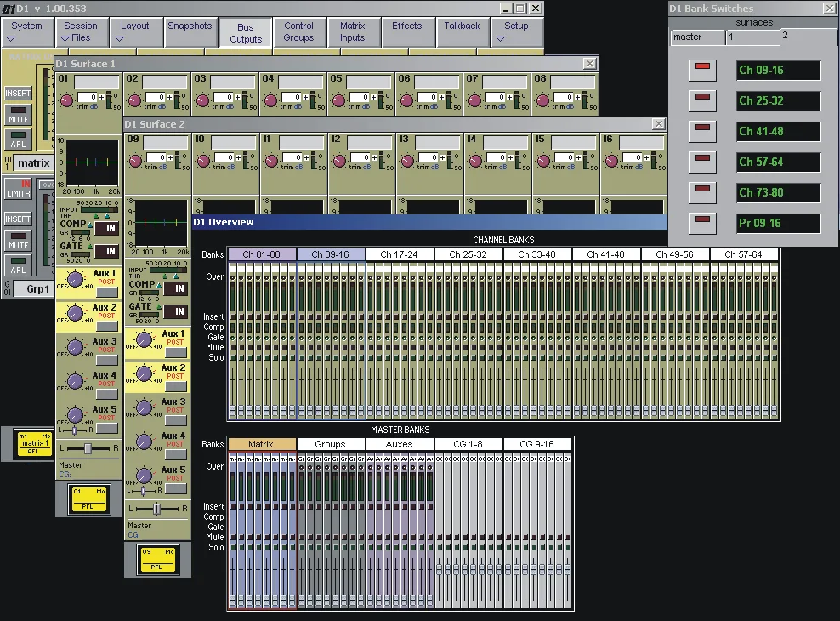Turn the channel 05 trim knob
Screen dimensions: 840x621
(338, 100)
